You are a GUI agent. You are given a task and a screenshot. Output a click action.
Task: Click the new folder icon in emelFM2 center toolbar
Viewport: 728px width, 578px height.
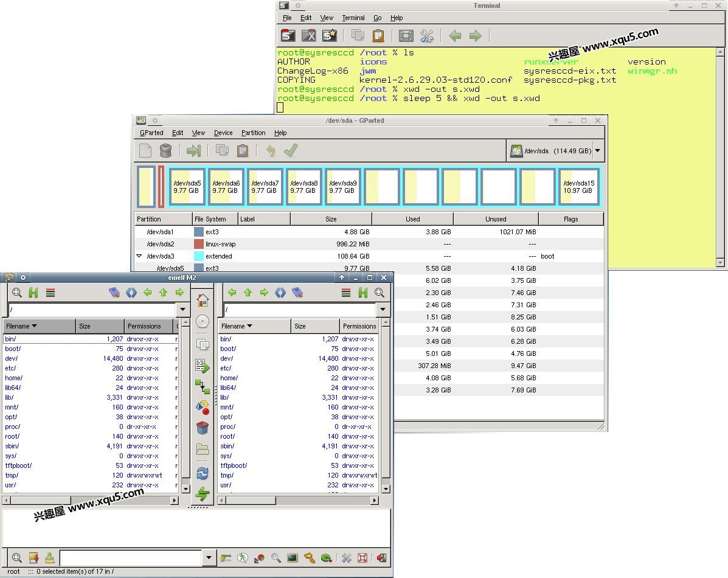coord(203,449)
